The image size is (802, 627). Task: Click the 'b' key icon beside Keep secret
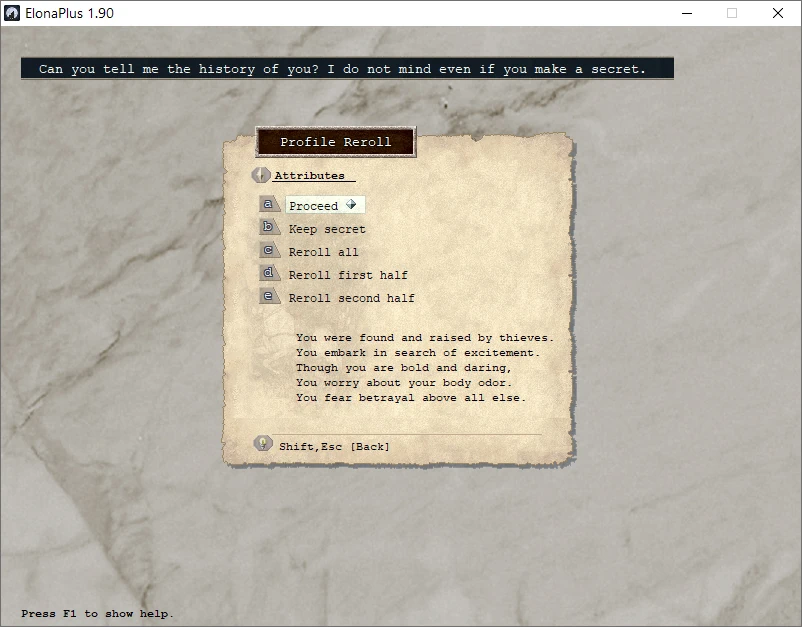tap(269, 227)
